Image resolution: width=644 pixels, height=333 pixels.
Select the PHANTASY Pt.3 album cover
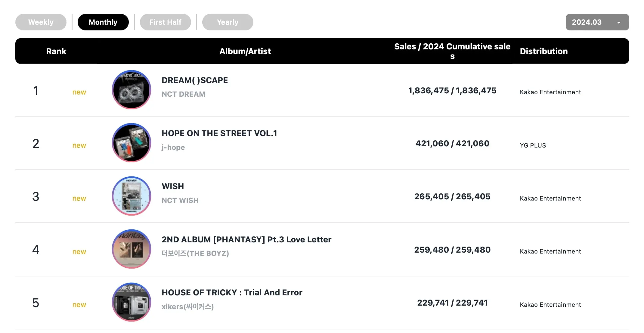(x=132, y=249)
